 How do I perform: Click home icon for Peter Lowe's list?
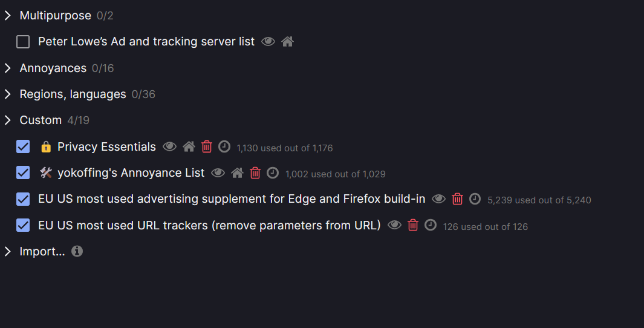point(287,42)
